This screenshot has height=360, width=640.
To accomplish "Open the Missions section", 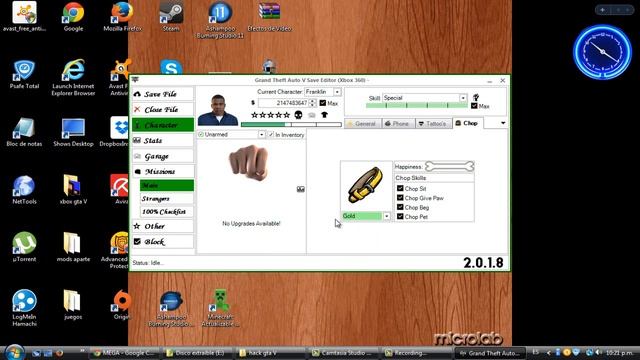I will click(162, 171).
